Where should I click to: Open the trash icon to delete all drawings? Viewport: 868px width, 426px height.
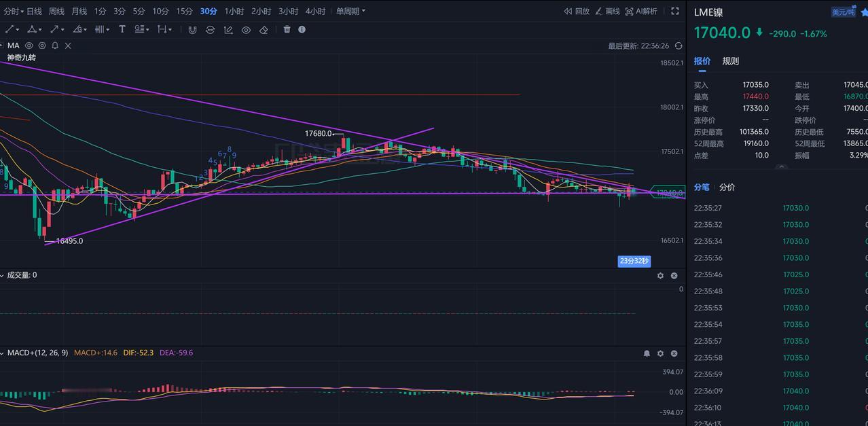[x=285, y=29]
